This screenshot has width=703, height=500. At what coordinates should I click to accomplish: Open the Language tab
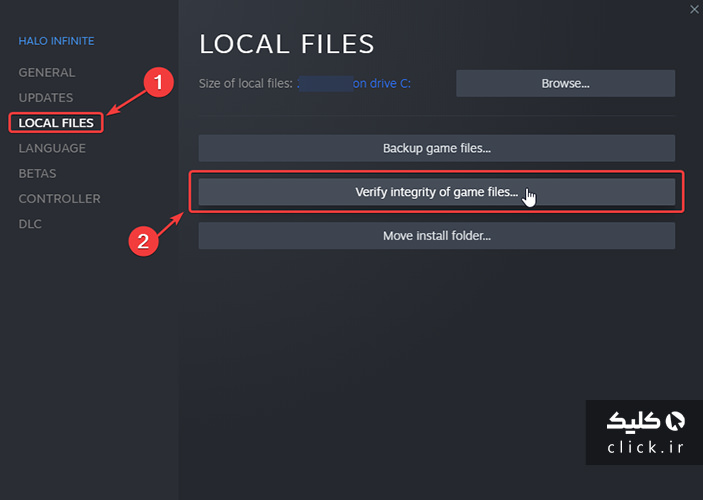[x=52, y=148]
